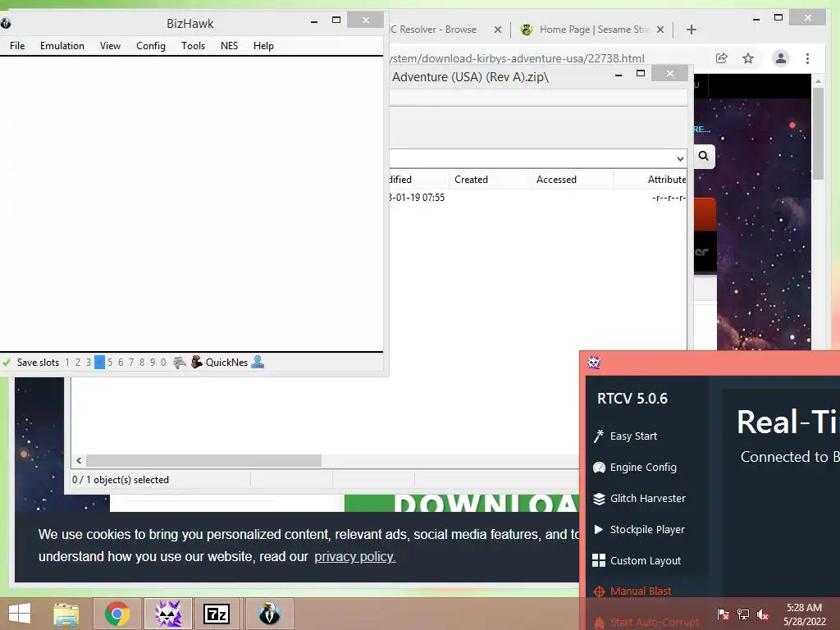Open the Chrome three-dot menu
The height and width of the screenshot is (630, 840).
(x=807, y=58)
